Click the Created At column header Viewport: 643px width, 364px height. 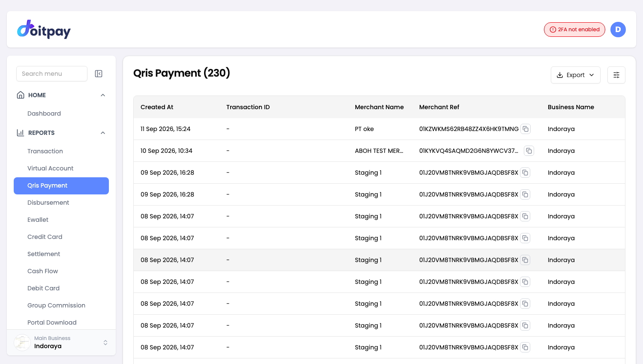pyautogui.click(x=157, y=107)
